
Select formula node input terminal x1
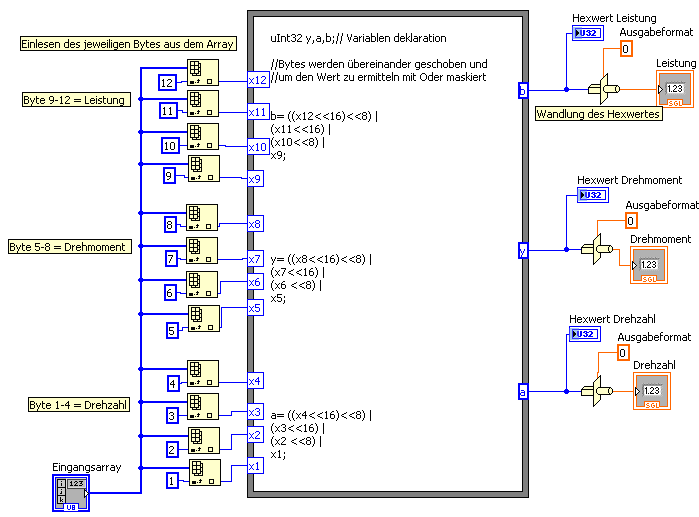tap(255, 466)
